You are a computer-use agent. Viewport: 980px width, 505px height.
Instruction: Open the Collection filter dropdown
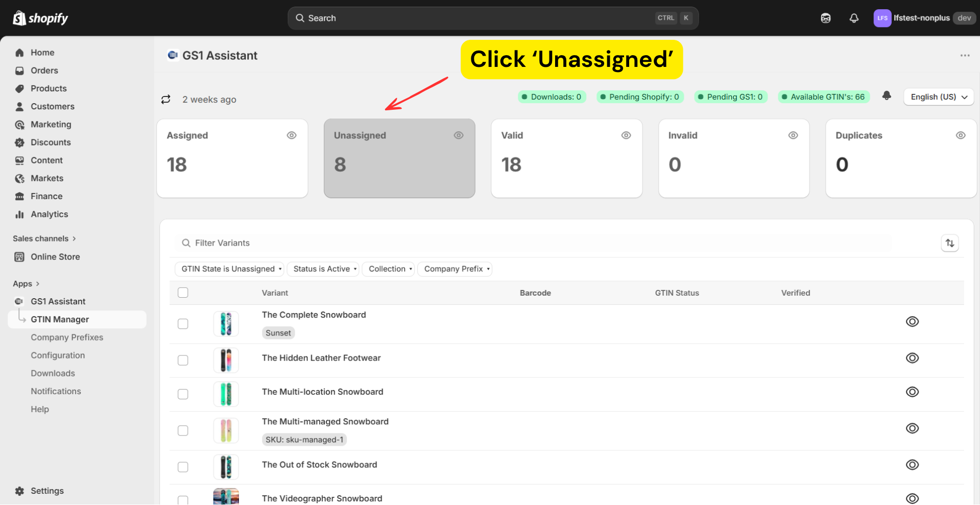[x=388, y=269]
